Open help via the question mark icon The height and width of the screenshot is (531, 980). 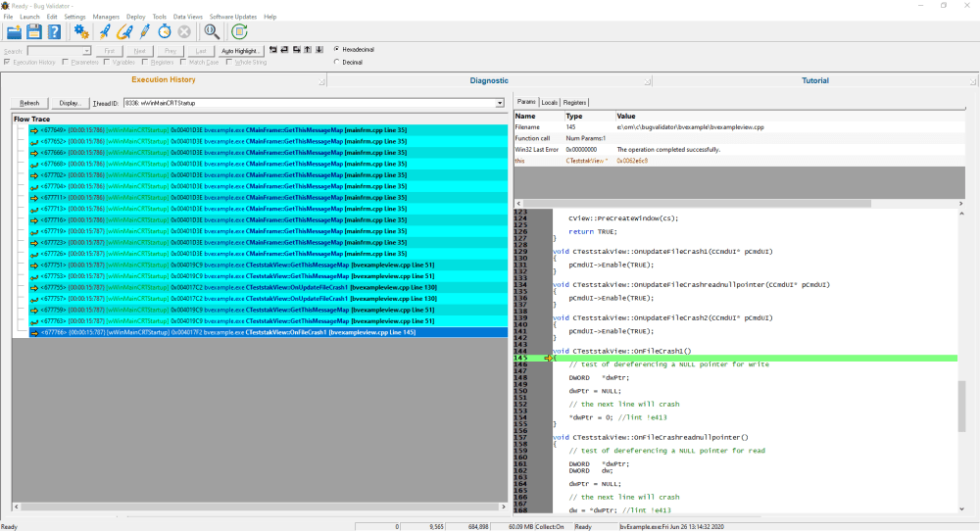pos(55,32)
